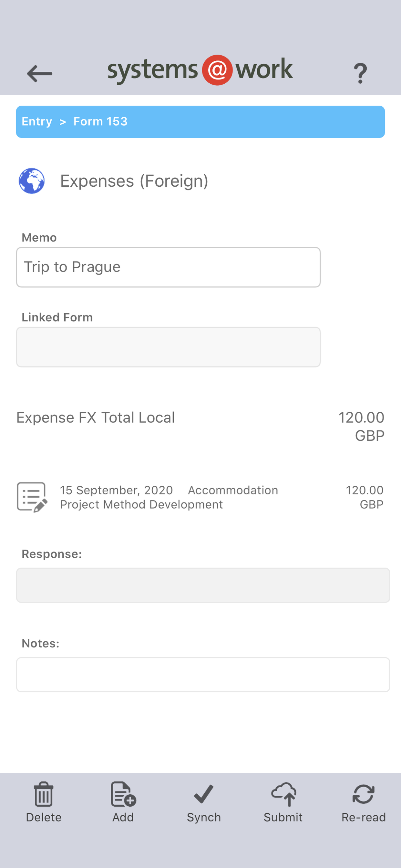Select the systems@work logo
Image resolution: width=401 pixels, height=868 pixels.
[x=200, y=70]
